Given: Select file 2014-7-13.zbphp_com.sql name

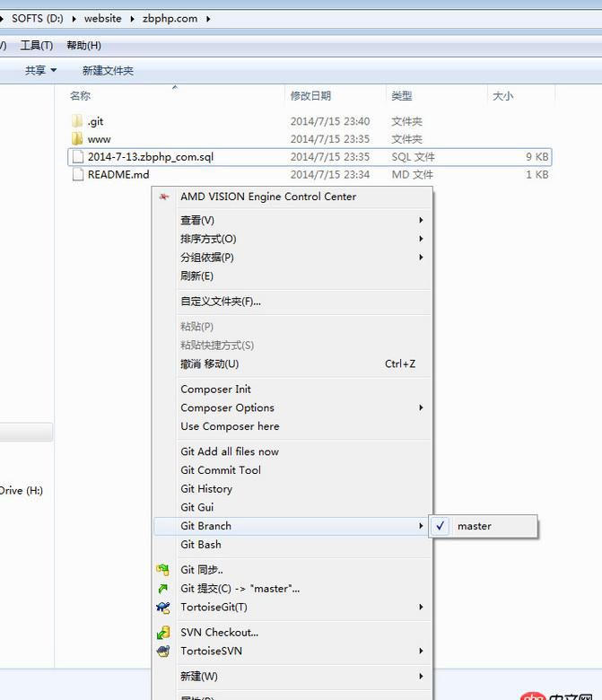Looking at the screenshot, I should 151,157.
